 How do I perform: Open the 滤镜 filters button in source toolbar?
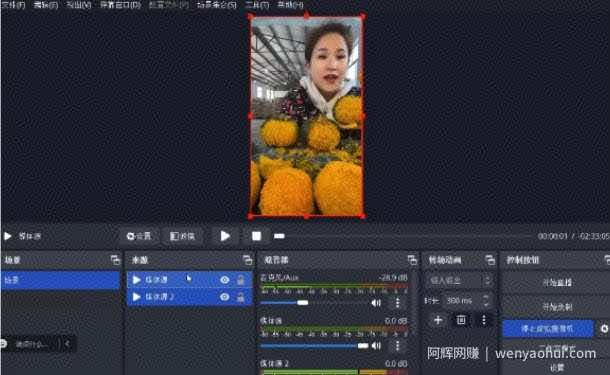pos(182,236)
